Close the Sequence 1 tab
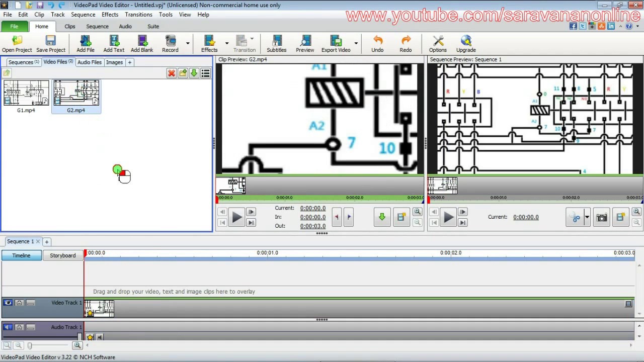644x362 pixels. [38, 242]
